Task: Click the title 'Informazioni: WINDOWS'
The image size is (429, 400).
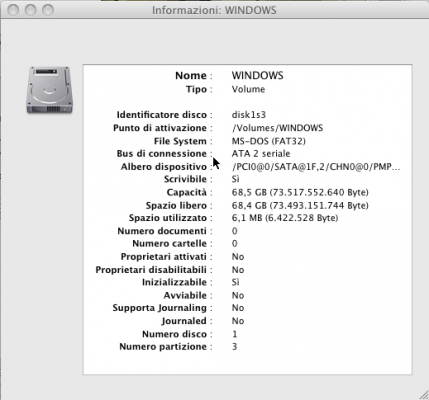Action: click(x=214, y=10)
